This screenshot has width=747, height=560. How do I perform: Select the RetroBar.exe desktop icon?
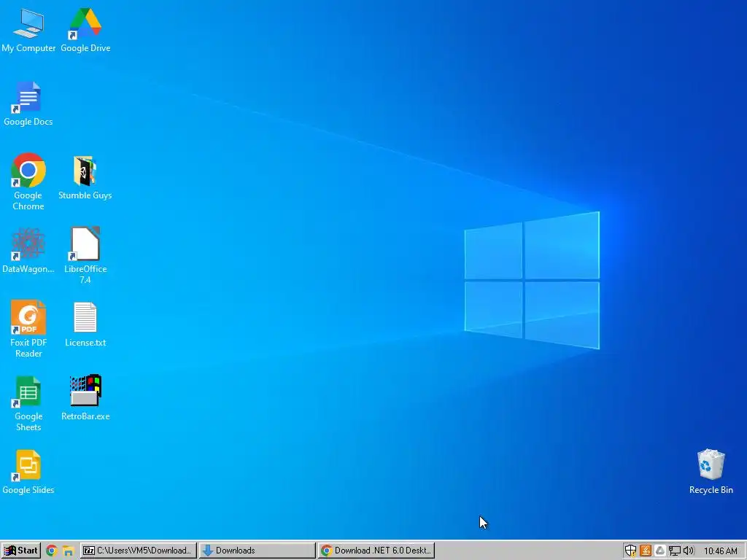(85, 397)
